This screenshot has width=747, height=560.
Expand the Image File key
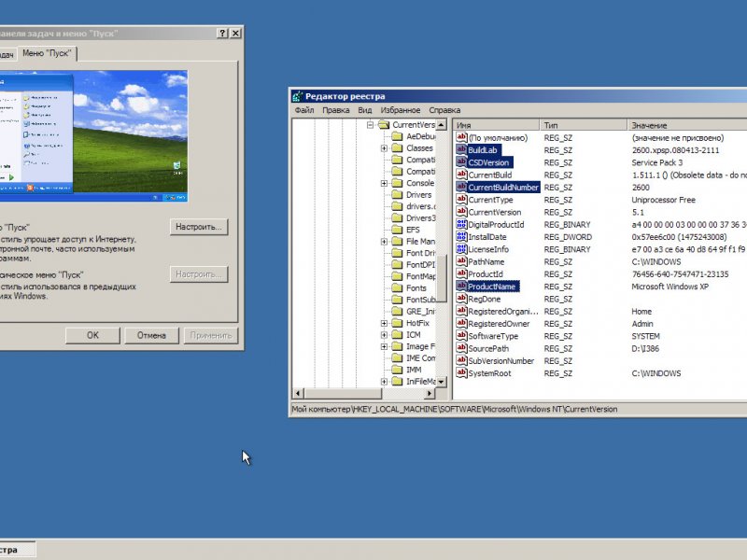[x=384, y=346]
